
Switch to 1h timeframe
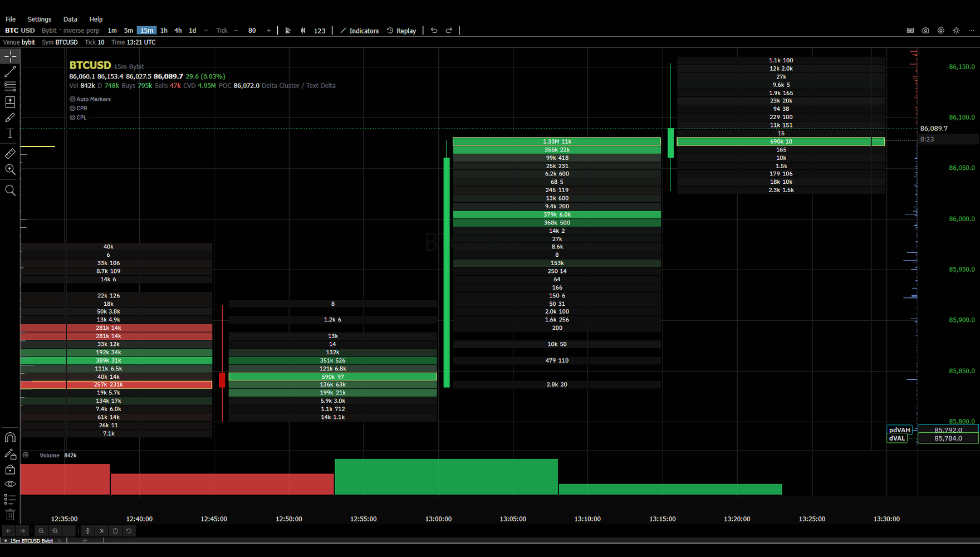point(164,31)
